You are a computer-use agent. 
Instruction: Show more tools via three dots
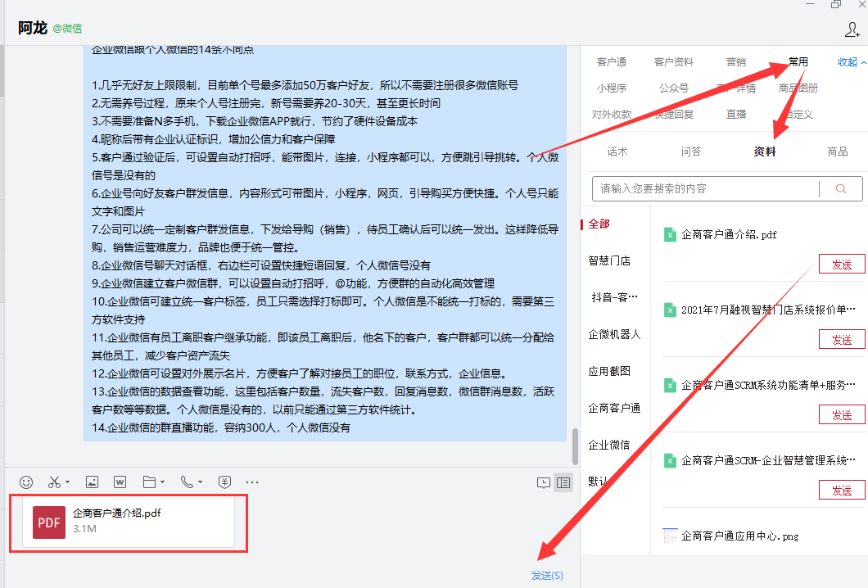tap(252, 482)
